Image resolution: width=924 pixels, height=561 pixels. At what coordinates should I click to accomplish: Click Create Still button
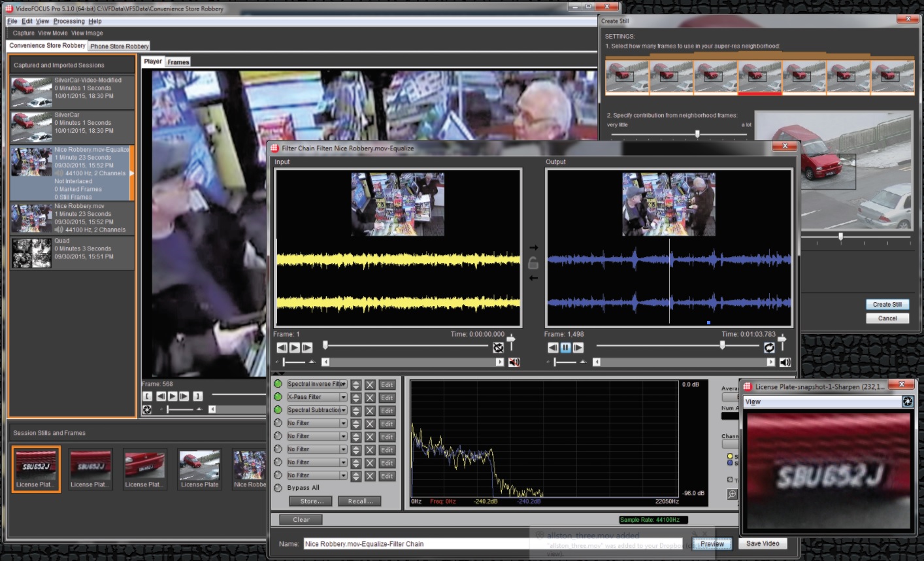coord(887,304)
